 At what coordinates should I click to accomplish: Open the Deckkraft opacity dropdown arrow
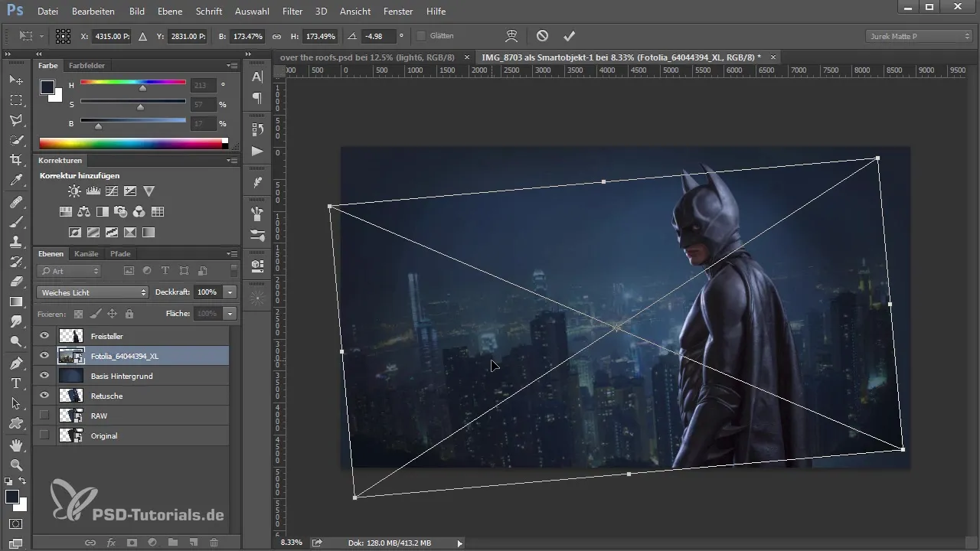click(x=230, y=292)
